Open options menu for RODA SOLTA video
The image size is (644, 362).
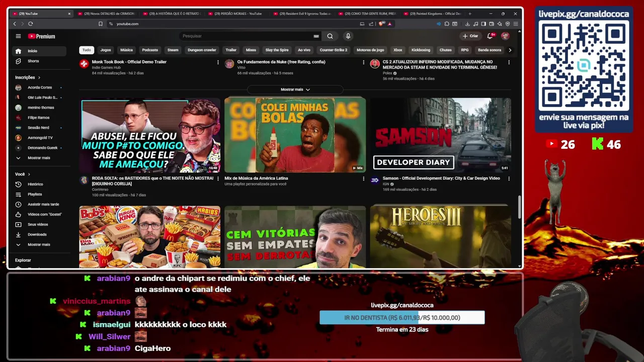pyautogui.click(x=218, y=178)
